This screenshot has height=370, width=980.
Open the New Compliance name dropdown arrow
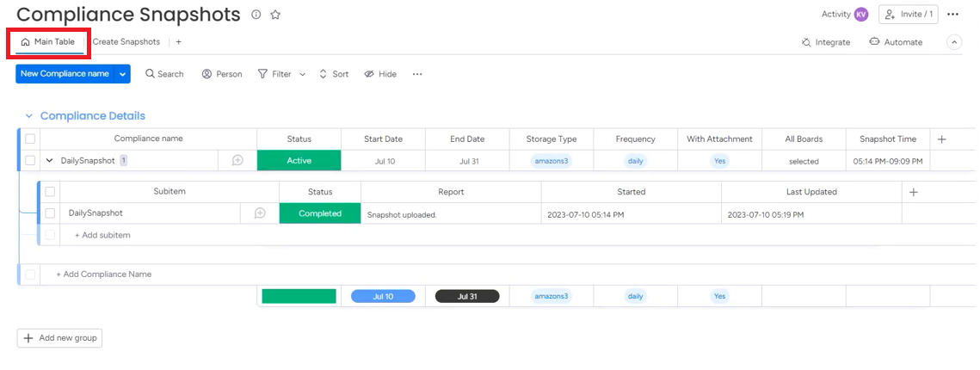[x=122, y=74]
